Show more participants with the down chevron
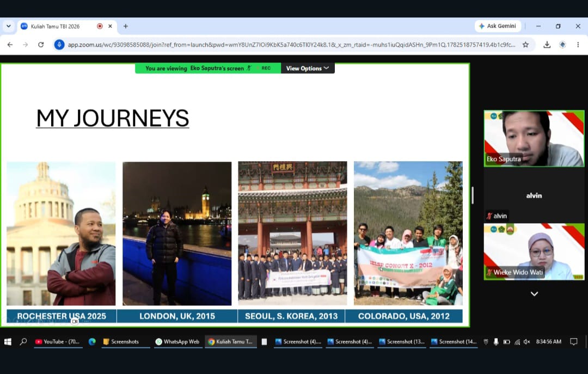 tap(535, 294)
